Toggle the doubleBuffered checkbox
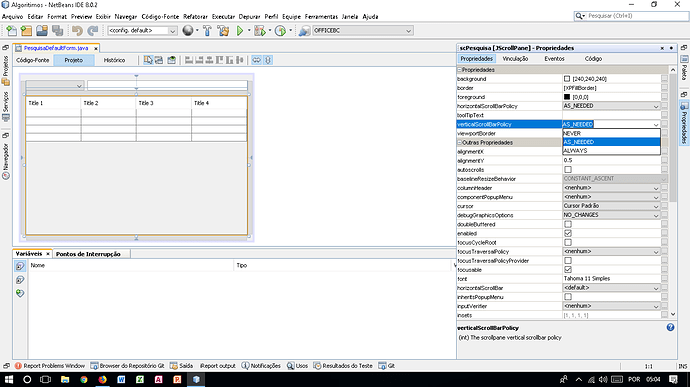The width and height of the screenshot is (690, 387). tap(568, 224)
